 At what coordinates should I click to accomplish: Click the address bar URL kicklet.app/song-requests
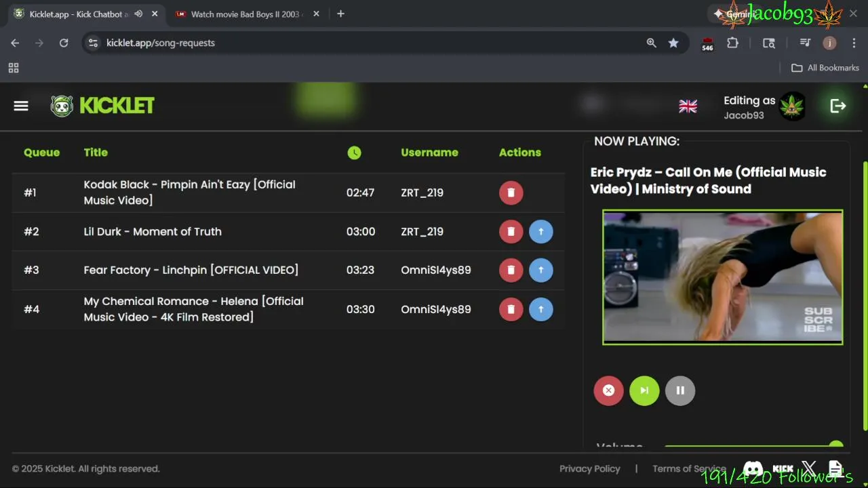coord(161,43)
